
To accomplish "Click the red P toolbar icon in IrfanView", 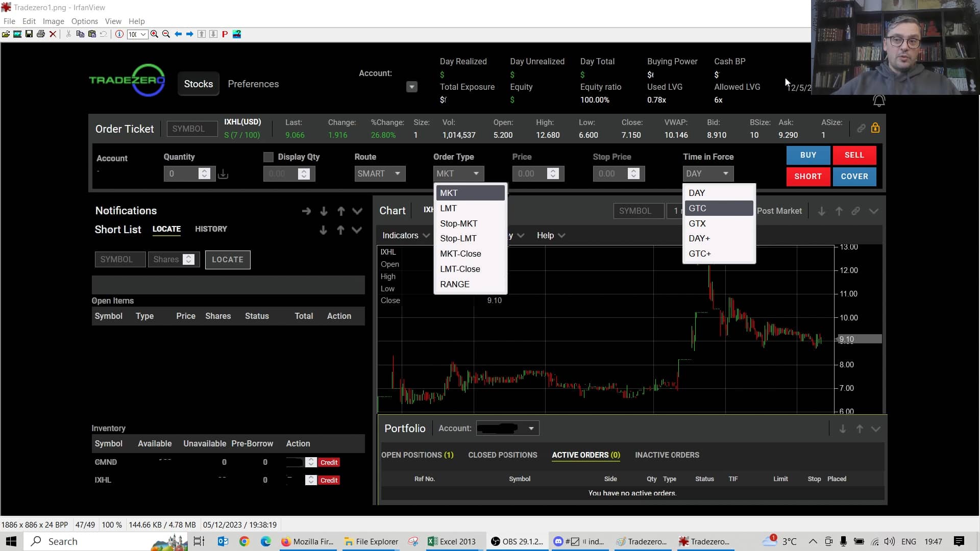I will coord(225,34).
